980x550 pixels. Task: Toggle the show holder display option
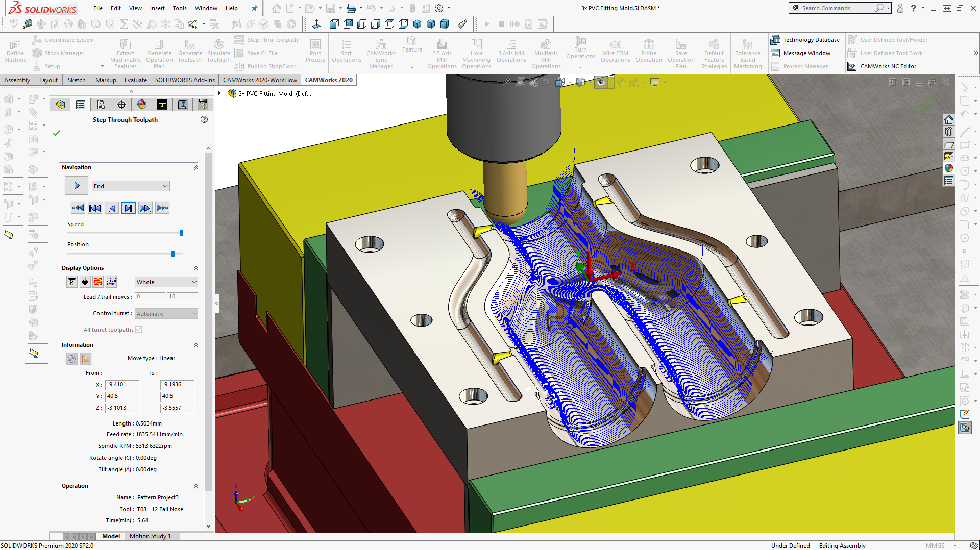click(x=85, y=281)
